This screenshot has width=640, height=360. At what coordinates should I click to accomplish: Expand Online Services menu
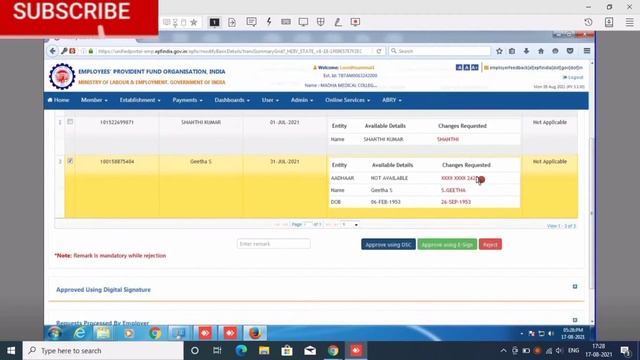[x=347, y=100]
